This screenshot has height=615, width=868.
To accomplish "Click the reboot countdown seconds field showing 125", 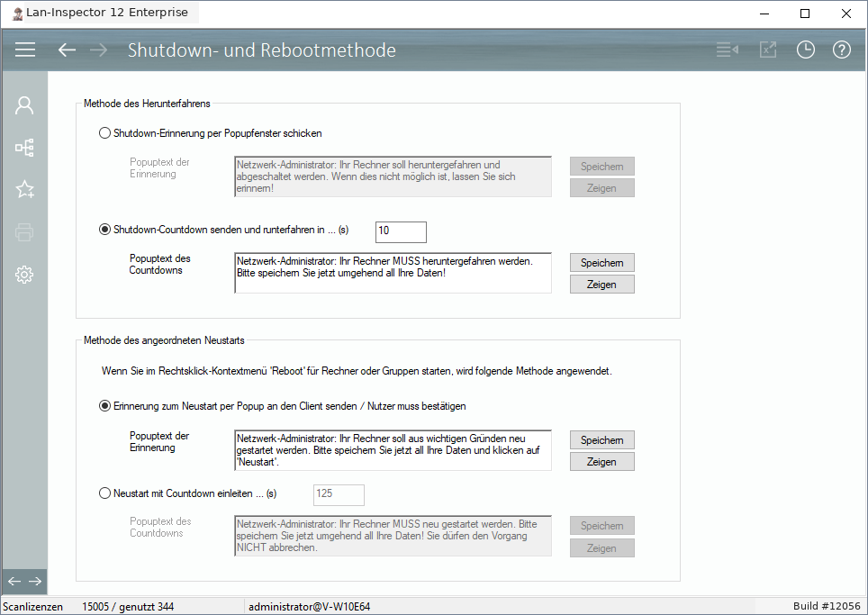I will pos(339,495).
